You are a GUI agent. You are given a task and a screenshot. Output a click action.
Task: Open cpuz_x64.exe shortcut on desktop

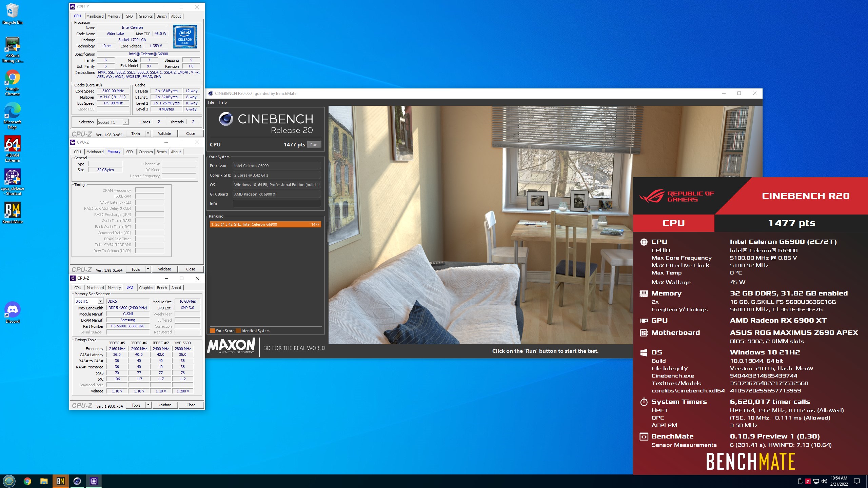(x=13, y=182)
